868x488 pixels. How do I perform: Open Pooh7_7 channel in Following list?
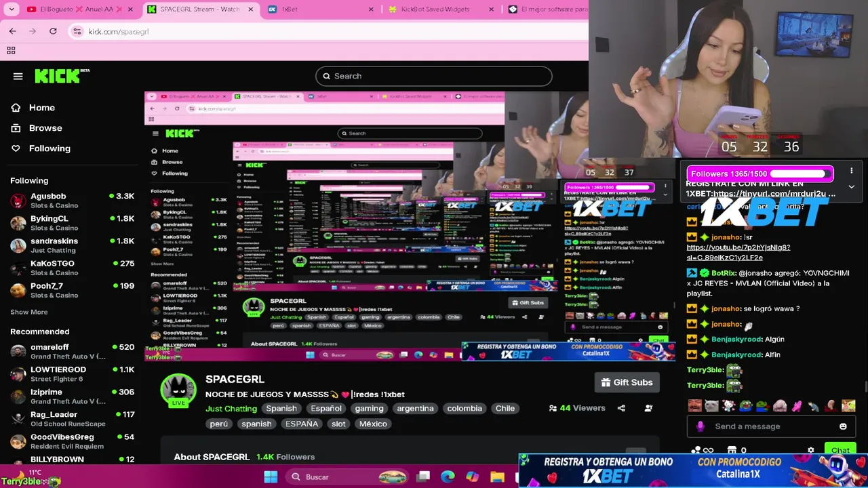tap(72, 289)
